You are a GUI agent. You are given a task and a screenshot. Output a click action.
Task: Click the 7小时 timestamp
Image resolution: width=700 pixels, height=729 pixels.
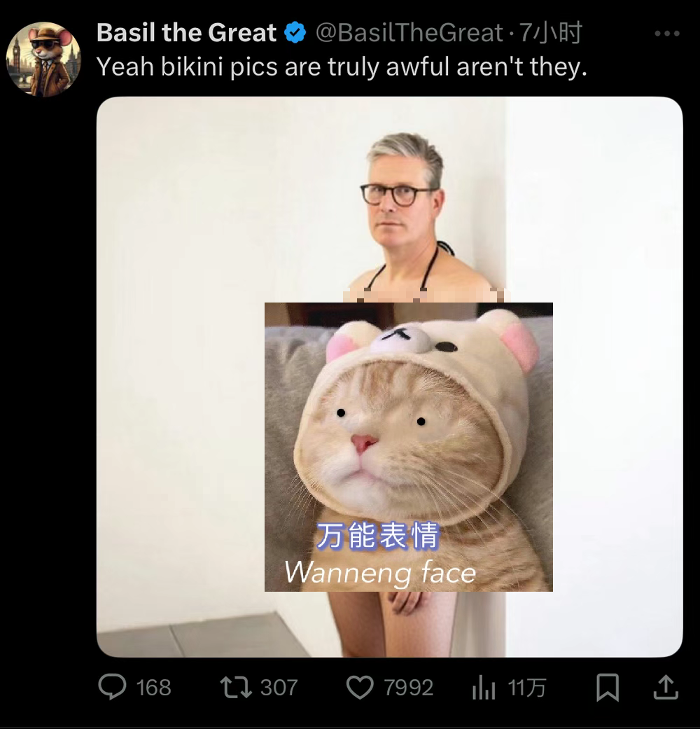(550, 33)
